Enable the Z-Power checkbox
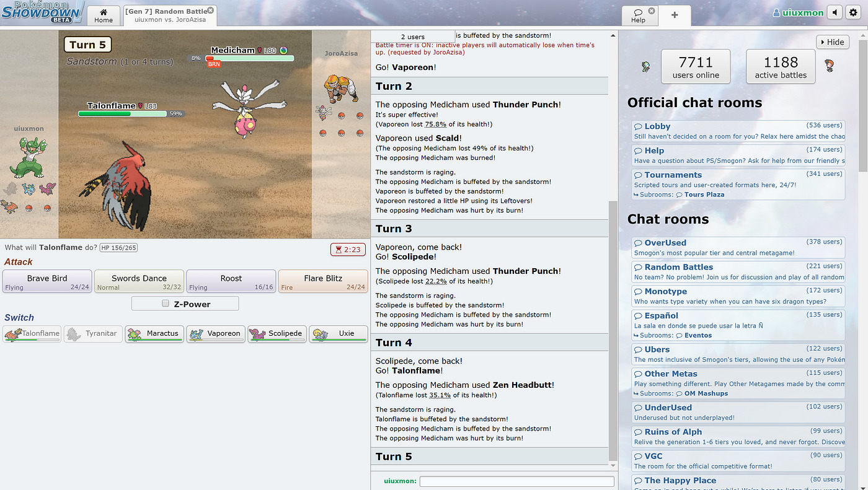This screenshot has width=868, height=490. click(x=165, y=303)
